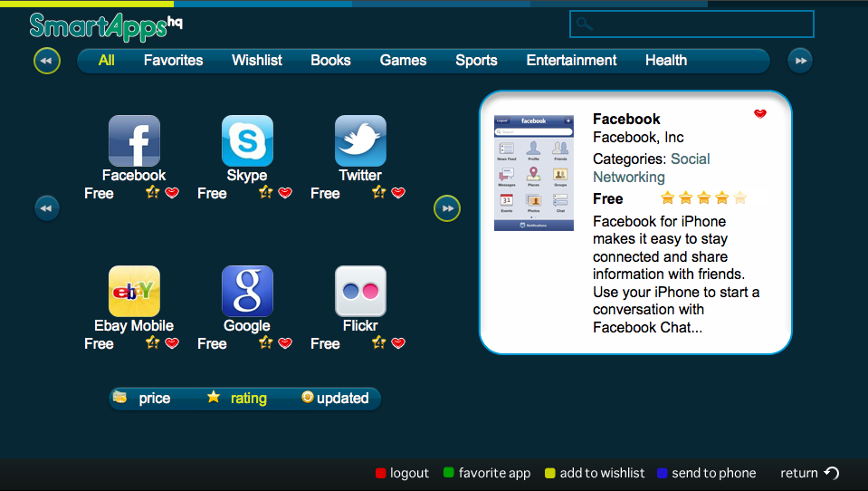Select the Ebay Mobile name label
This screenshot has height=491, width=868.
[134, 325]
